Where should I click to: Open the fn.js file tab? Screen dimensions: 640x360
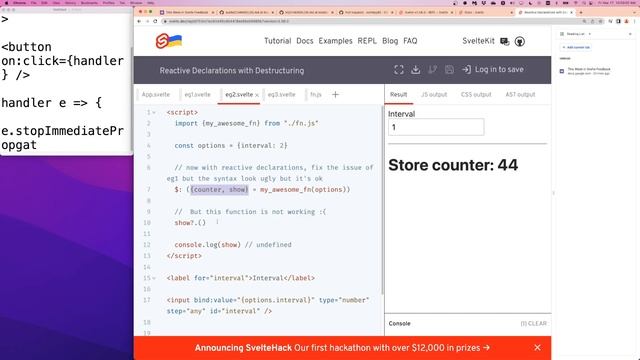click(316, 95)
